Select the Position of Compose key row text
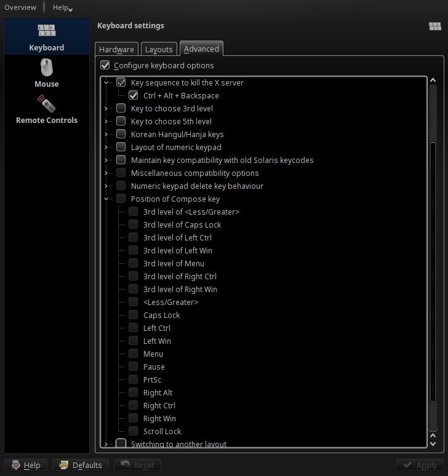The height and width of the screenshot is (476, 448). (175, 199)
